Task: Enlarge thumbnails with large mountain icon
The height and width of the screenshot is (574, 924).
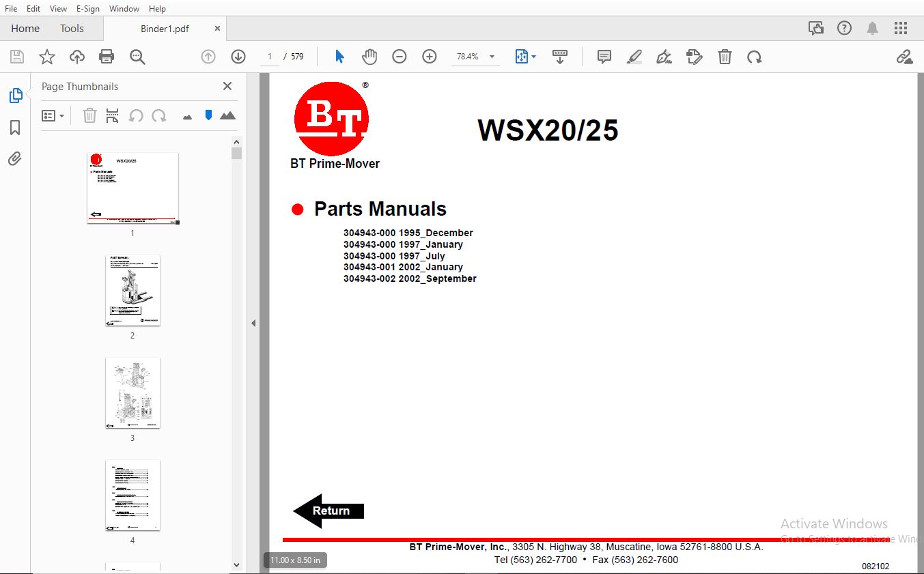Action: click(x=227, y=115)
